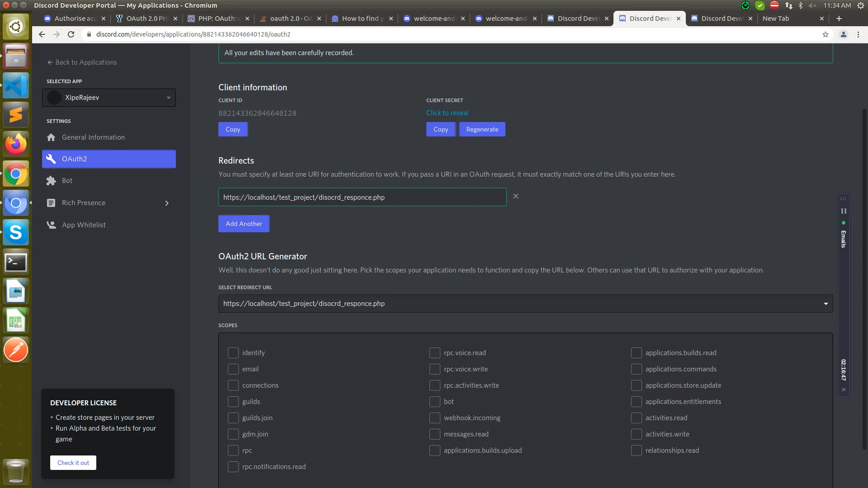Expand the Rich Presence submenu chevron
This screenshot has width=868, height=488.
click(x=167, y=203)
